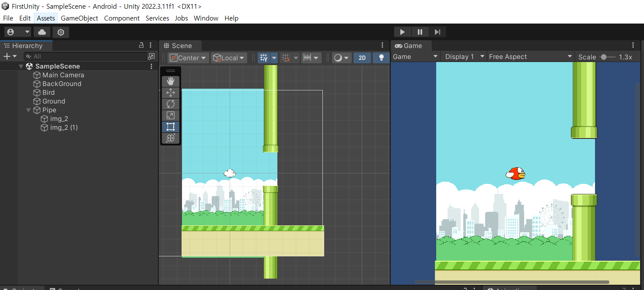Open the Services menu
Image resolution: width=644 pixels, height=290 pixels.
point(157,18)
